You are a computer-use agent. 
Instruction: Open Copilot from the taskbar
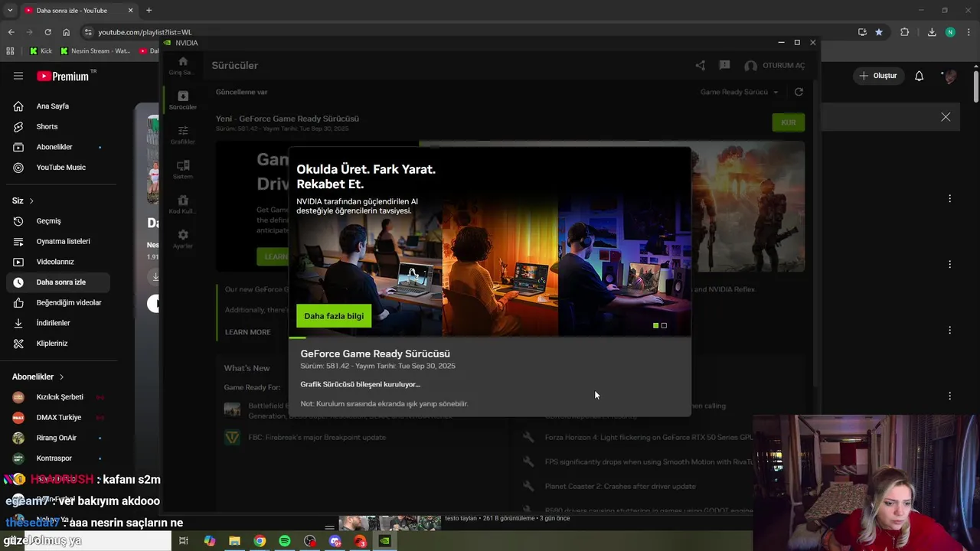pyautogui.click(x=210, y=541)
